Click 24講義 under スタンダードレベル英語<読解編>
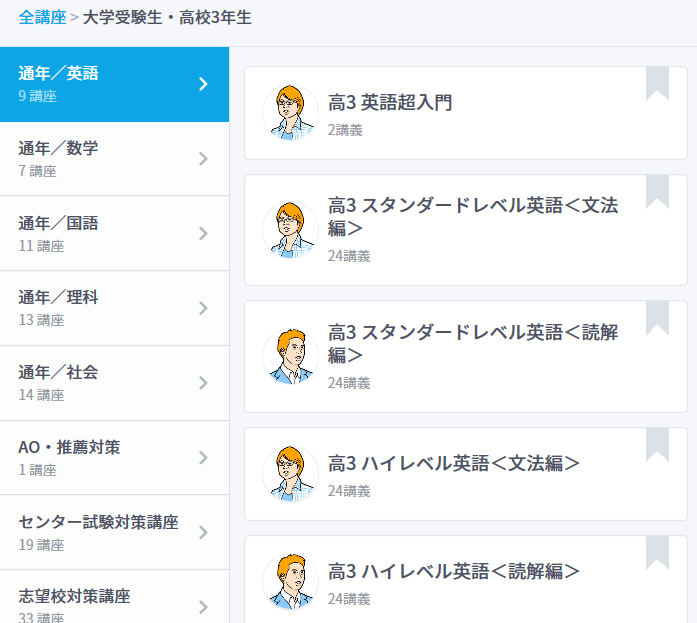The width and height of the screenshot is (697, 623). click(x=349, y=383)
